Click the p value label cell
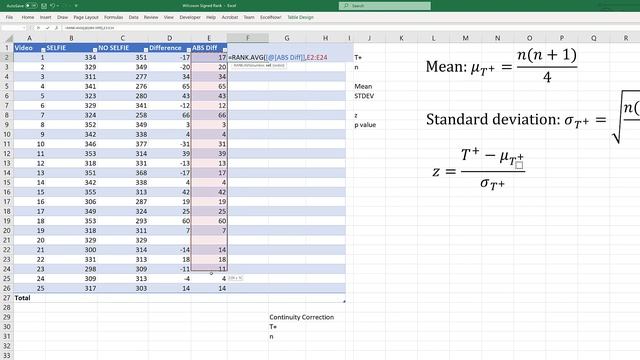Viewport: 640px width, 360px height. tap(365, 125)
